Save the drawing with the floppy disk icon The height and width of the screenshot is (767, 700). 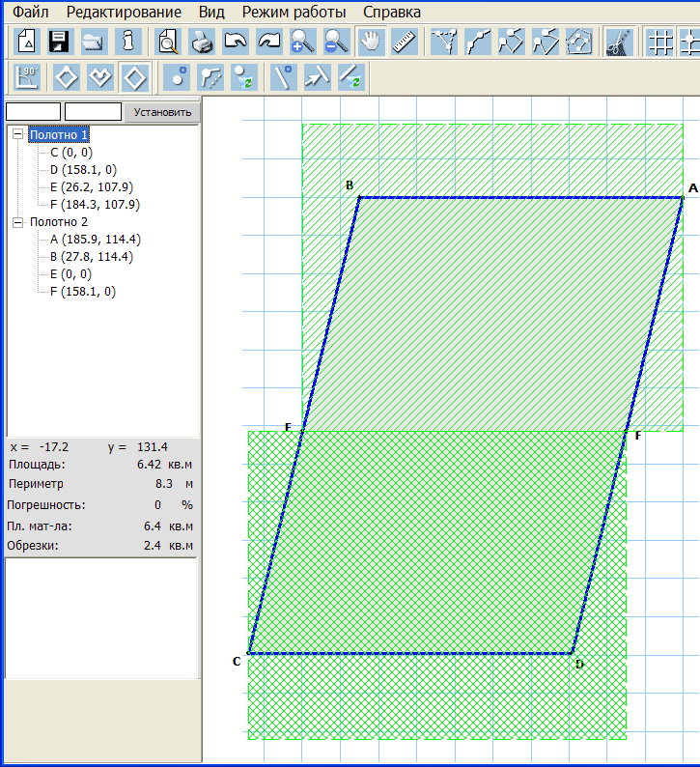[60, 42]
